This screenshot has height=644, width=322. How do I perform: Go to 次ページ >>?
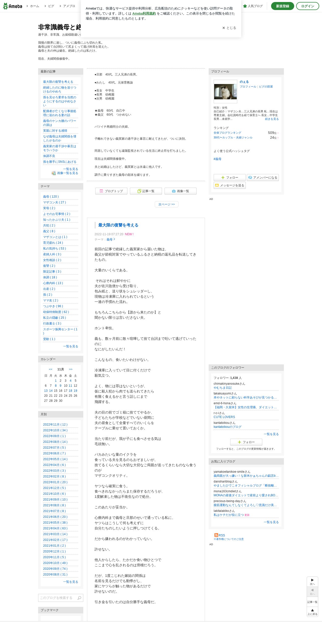pyautogui.click(x=167, y=204)
